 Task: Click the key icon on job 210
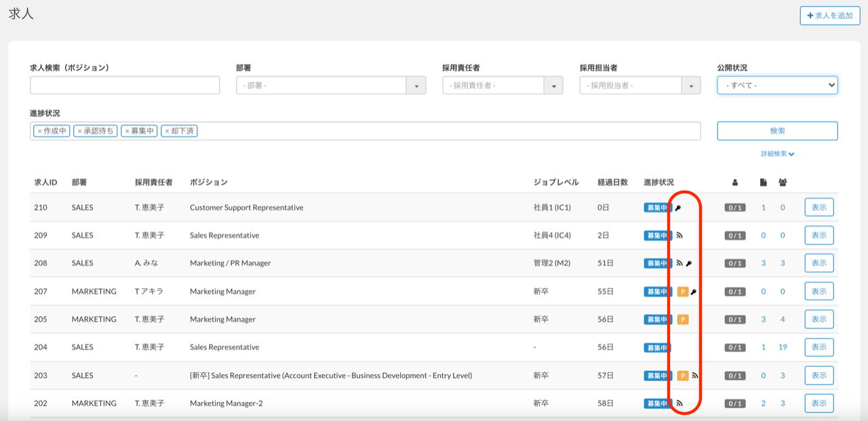point(678,208)
